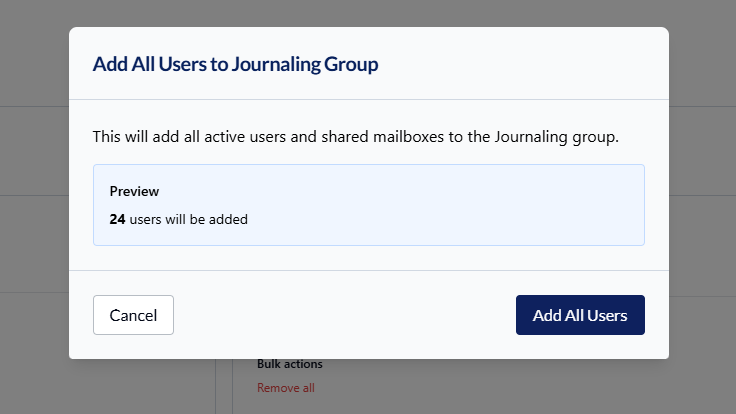
Task: Click the Preview label in the info box
Action: point(134,191)
